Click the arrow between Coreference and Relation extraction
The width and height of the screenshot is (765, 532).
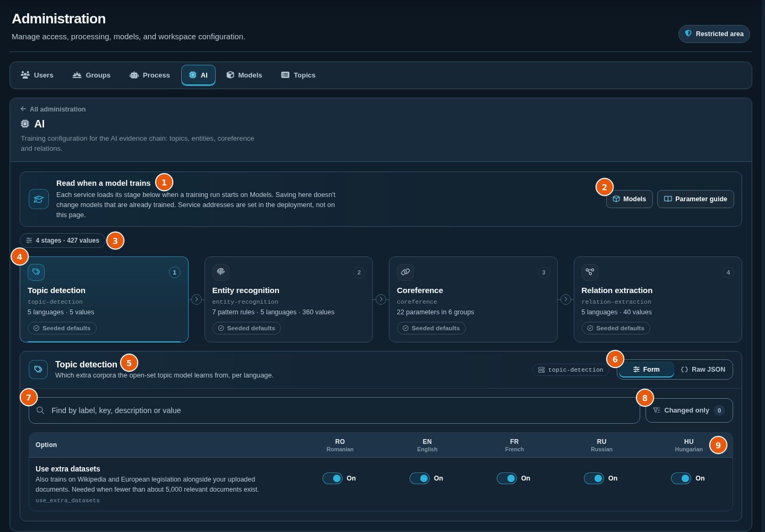pos(566,299)
